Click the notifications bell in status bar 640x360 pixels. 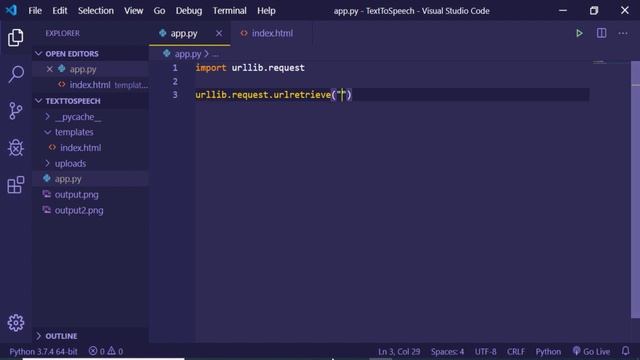point(625,351)
